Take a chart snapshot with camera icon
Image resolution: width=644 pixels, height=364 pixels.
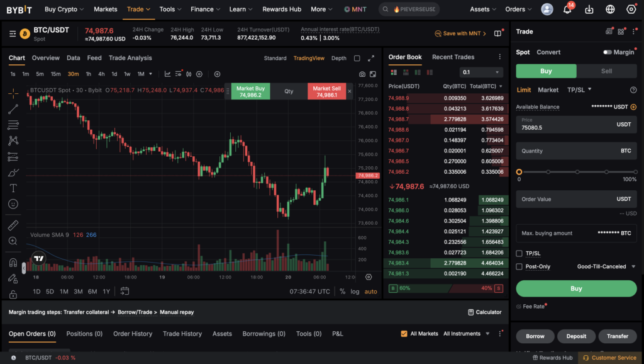coord(362,74)
